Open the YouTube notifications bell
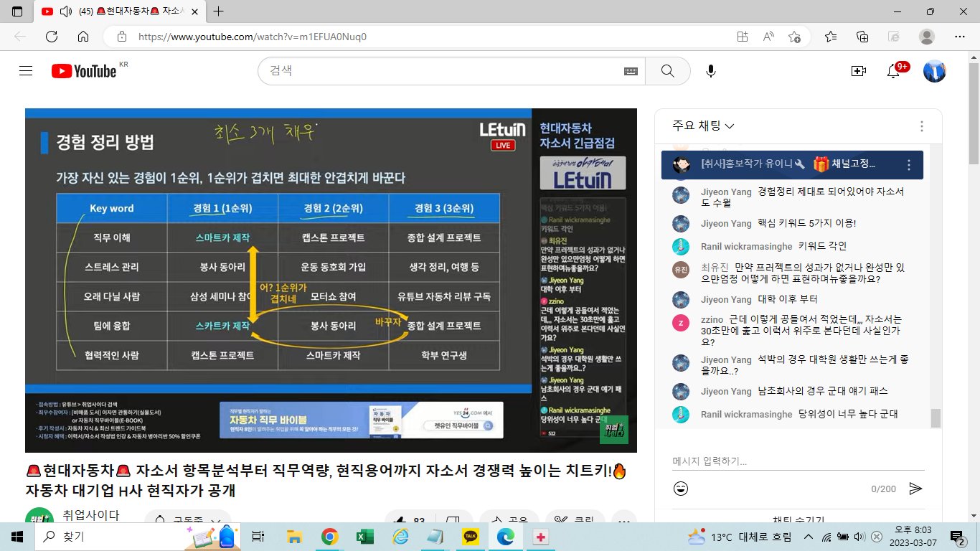This screenshot has width=980, height=551. pos(894,71)
